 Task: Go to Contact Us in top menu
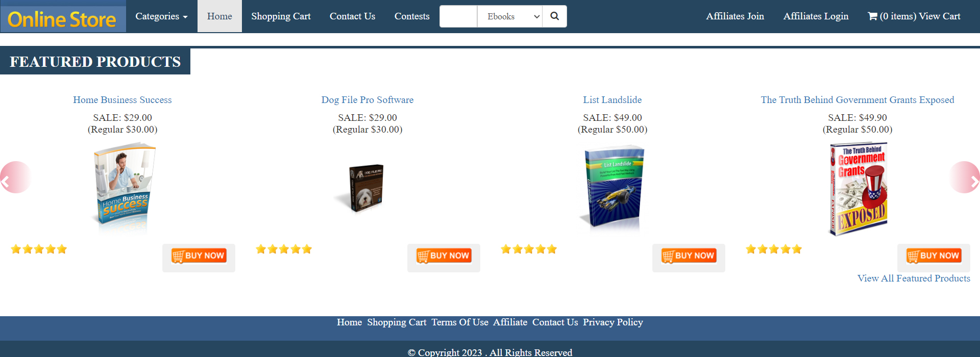pyautogui.click(x=352, y=16)
